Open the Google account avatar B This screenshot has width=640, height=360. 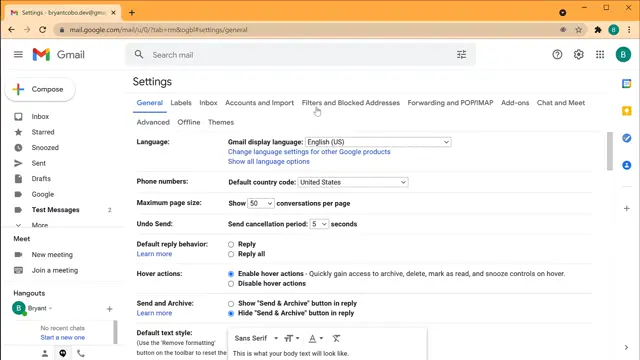[623, 54]
